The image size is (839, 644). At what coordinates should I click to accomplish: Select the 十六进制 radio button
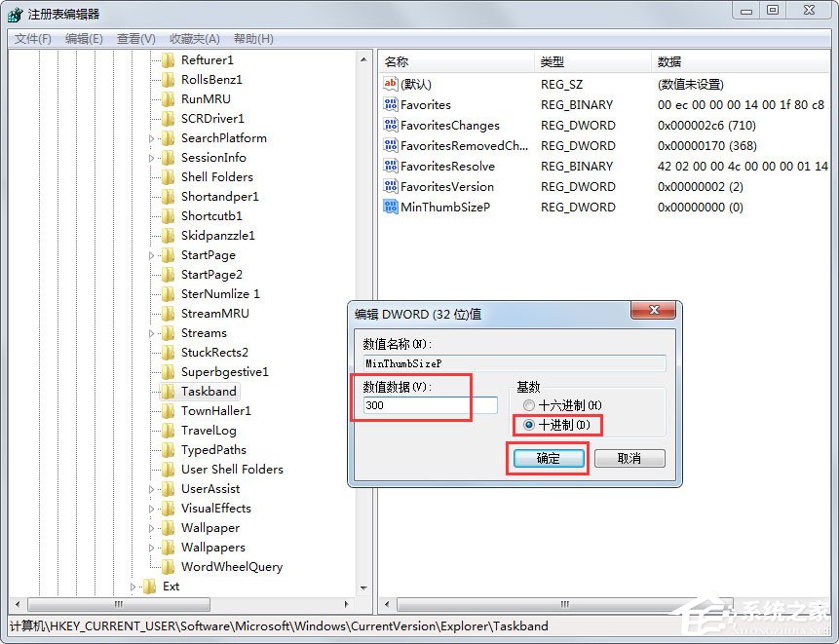tap(529, 405)
